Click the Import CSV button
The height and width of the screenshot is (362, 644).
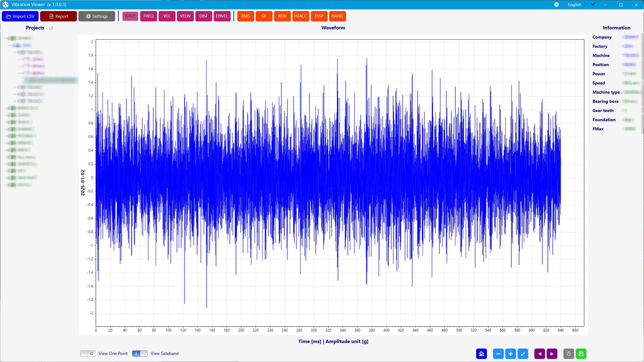point(20,16)
